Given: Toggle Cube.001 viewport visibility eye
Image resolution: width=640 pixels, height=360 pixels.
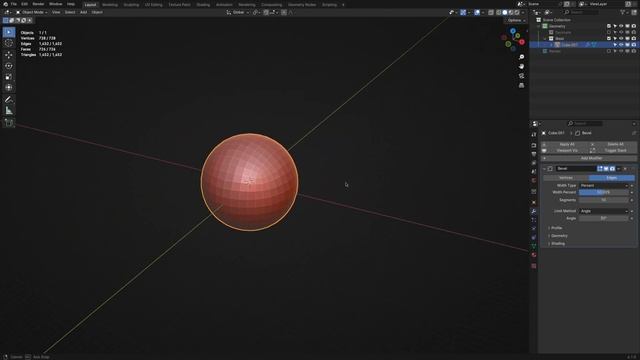Looking at the screenshot, I should pos(621,45).
